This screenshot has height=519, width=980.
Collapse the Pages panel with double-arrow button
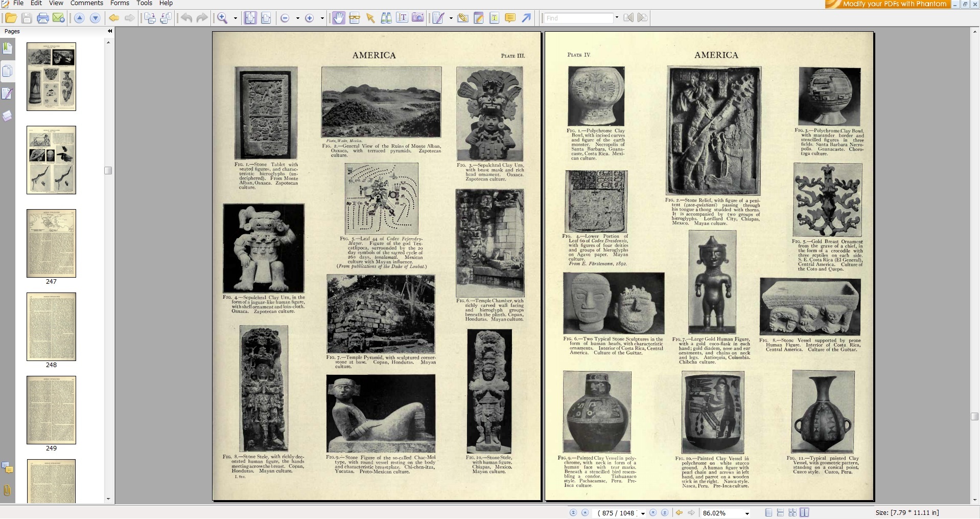pyautogui.click(x=109, y=31)
